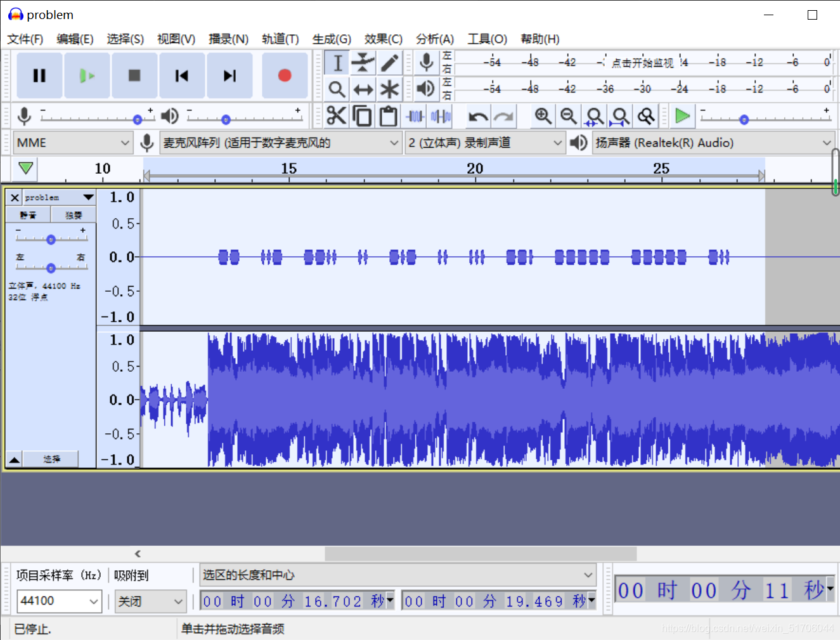840x640 pixels.
Task: Open the Effect menu
Action: point(384,39)
